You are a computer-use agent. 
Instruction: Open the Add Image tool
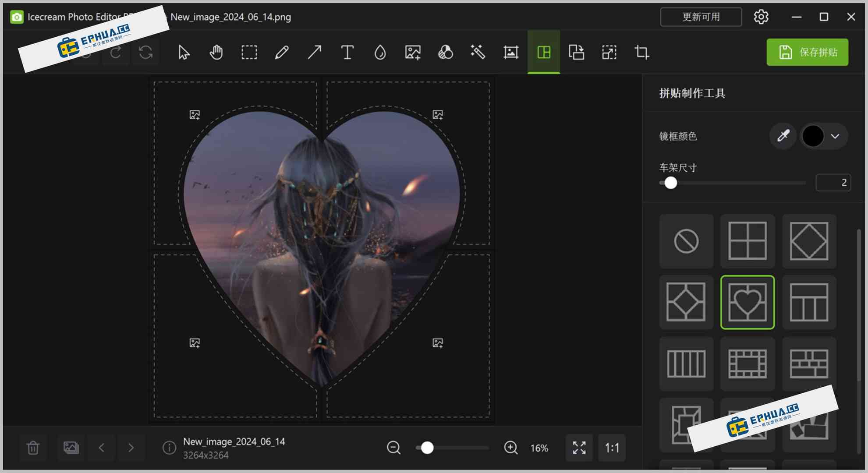click(x=412, y=52)
